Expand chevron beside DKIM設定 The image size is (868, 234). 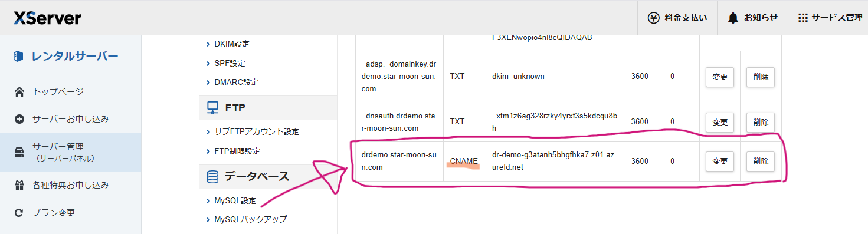pyautogui.click(x=208, y=44)
